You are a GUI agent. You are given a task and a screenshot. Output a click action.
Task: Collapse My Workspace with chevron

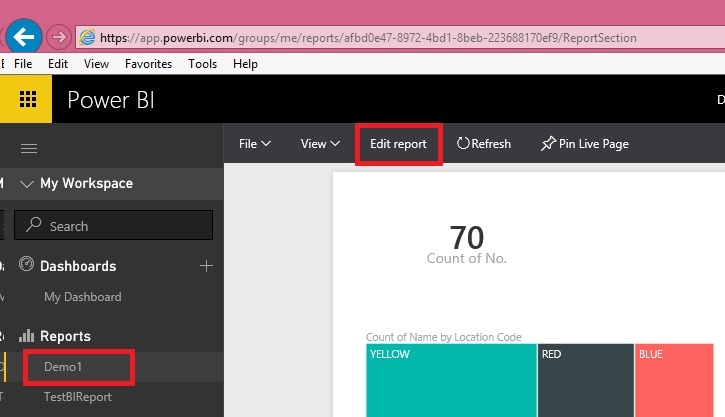[27, 184]
